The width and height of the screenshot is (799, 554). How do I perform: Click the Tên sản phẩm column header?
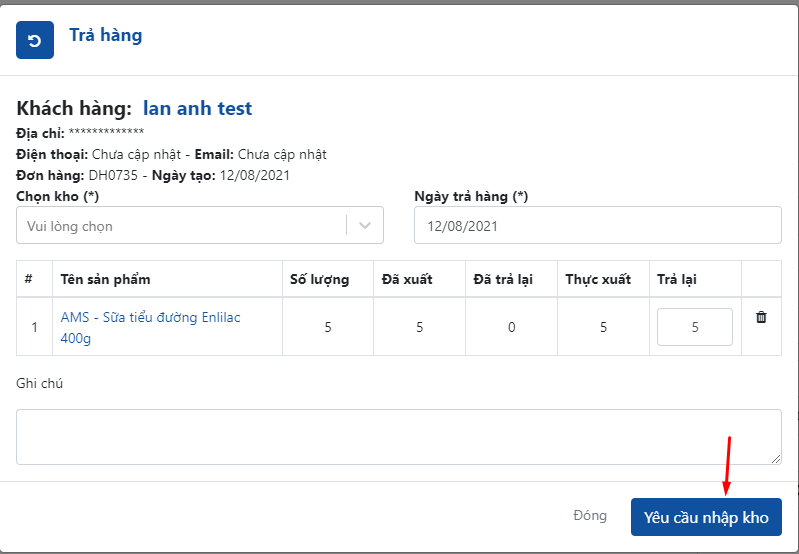[x=105, y=279]
